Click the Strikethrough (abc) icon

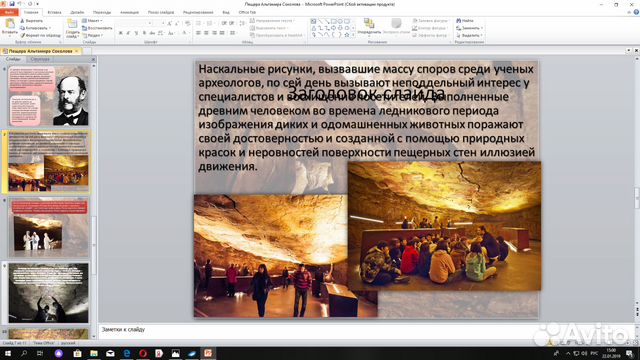152,33
